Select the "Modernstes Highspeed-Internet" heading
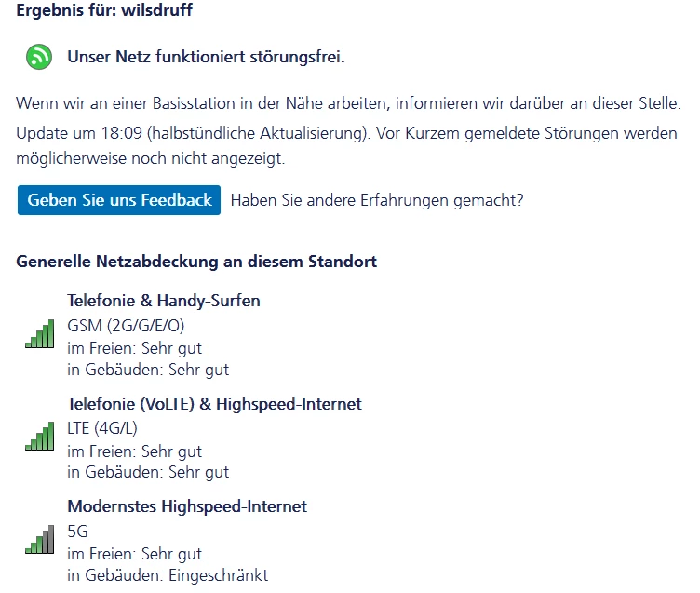Image resolution: width=700 pixels, height=593 pixels. tap(187, 506)
